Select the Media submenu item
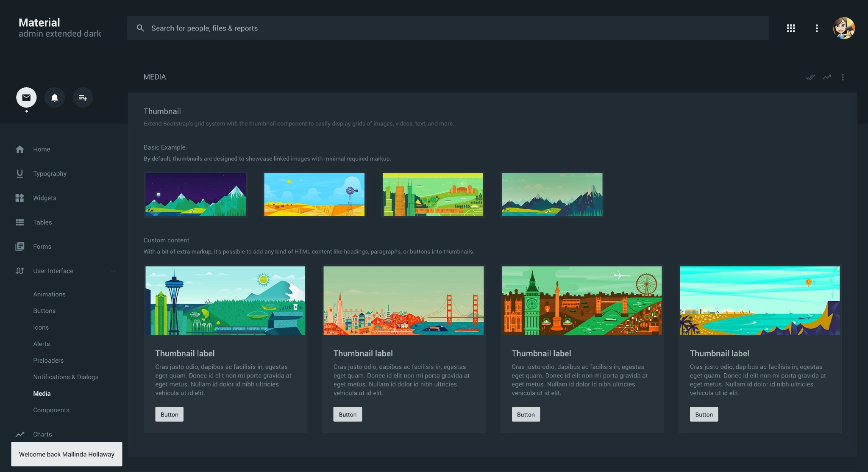 click(x=42, y=393)
